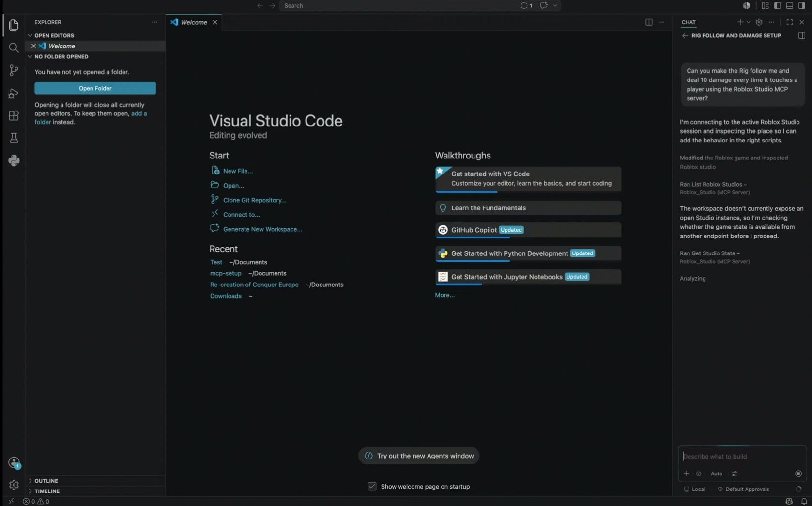The image size is (812, 506).
Task: Click Clone Git Repository link
Action: click(x=255, y=200)
